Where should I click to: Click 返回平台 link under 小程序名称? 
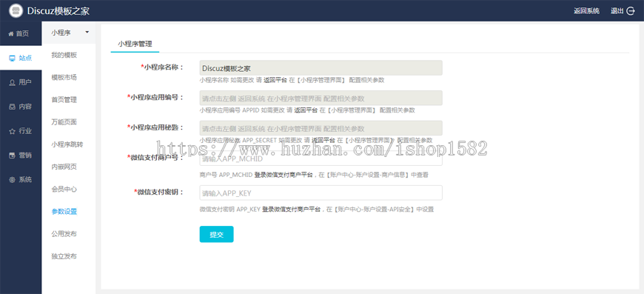pos(275,80)
